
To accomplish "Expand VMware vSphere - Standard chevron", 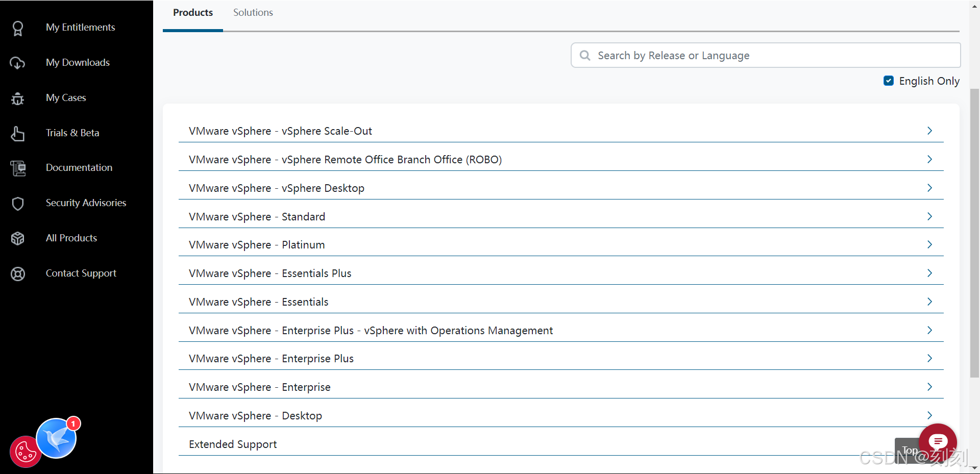I will coord(929,216).
